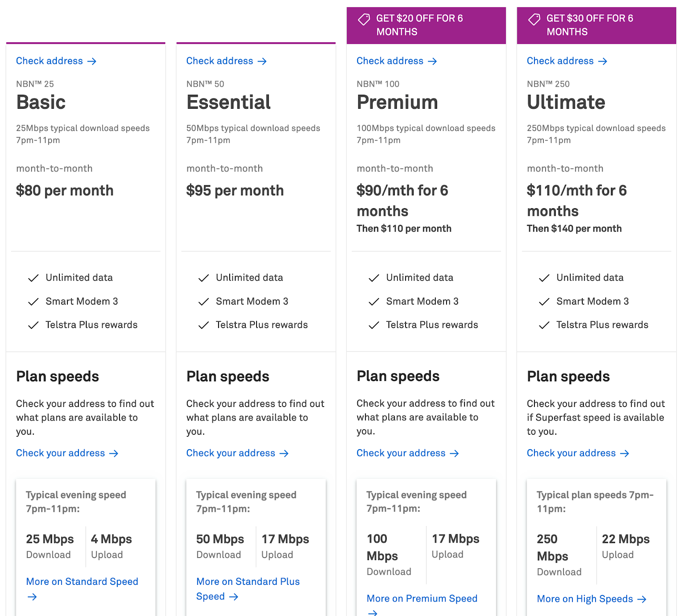
Task: Open Check address for the Premium plan
Action: click(x=390, y=61)
